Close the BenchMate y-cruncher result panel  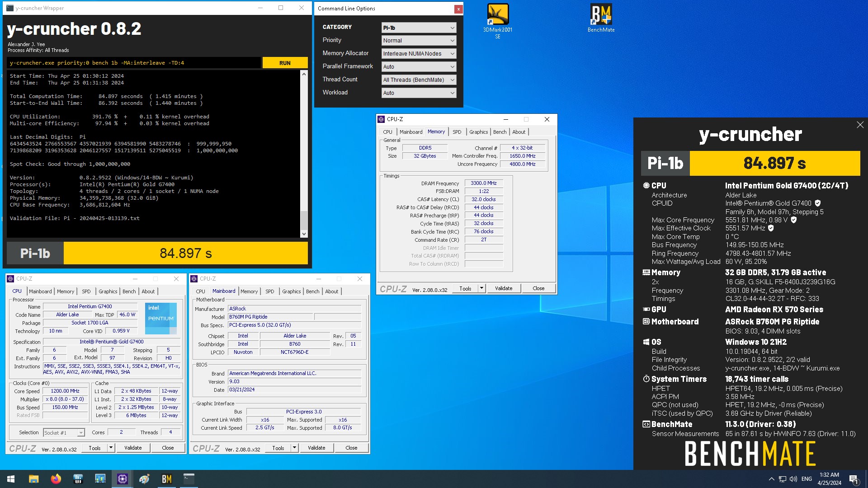(860, 125)
